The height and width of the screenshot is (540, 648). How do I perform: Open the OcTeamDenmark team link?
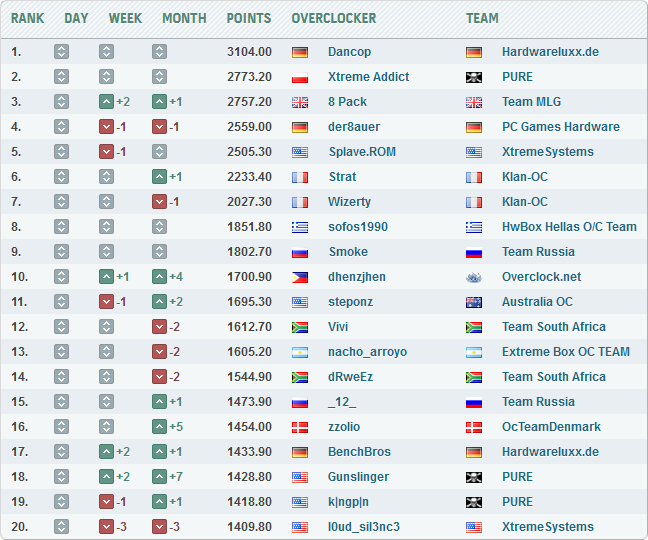point(551,427)
